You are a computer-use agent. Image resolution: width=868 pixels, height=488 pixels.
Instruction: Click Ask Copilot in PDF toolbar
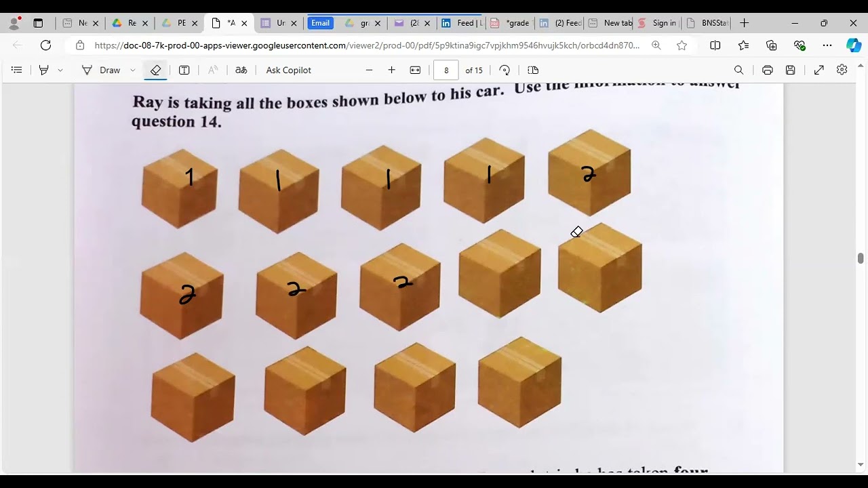point(288,70)
